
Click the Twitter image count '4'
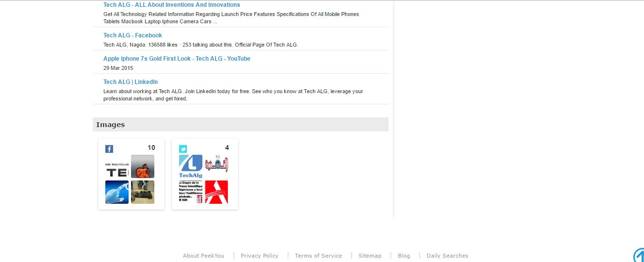(x=227, y=148)
